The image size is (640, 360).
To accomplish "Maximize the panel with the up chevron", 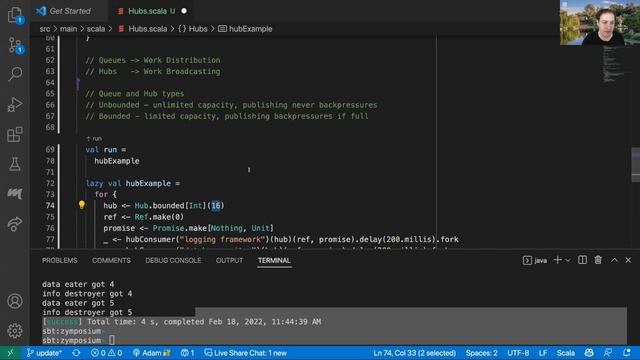I will coord(614,260).
